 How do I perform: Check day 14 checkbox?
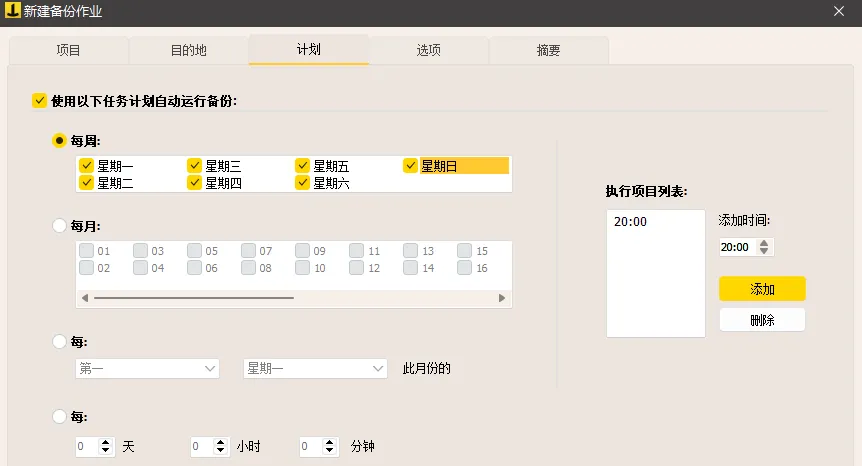tap(410, 268)
